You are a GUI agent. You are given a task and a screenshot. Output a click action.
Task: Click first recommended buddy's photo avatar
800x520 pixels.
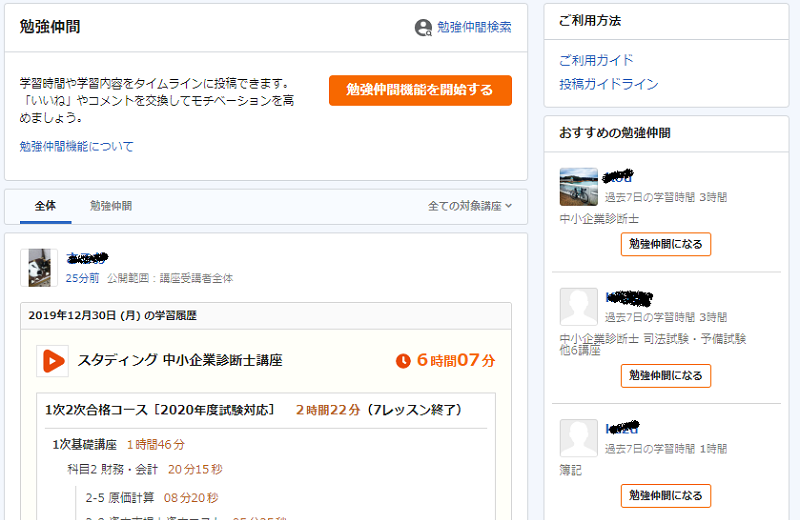(x=579, y=187)
